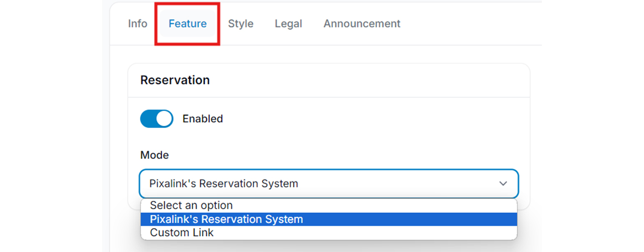644x252 pixels.
Task: Click the white knob of Enabled switch
Action: (164, 119)
